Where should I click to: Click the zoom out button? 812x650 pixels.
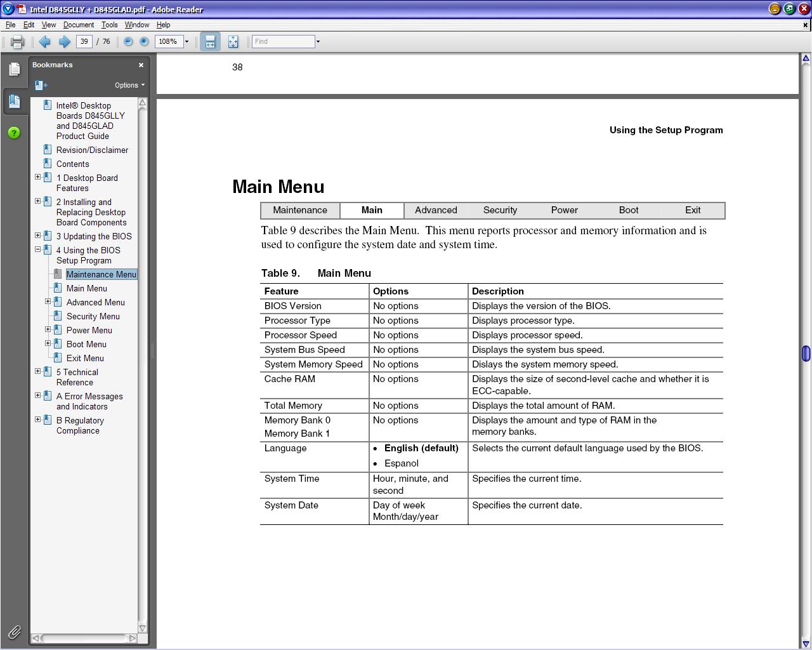click(128, 41)
